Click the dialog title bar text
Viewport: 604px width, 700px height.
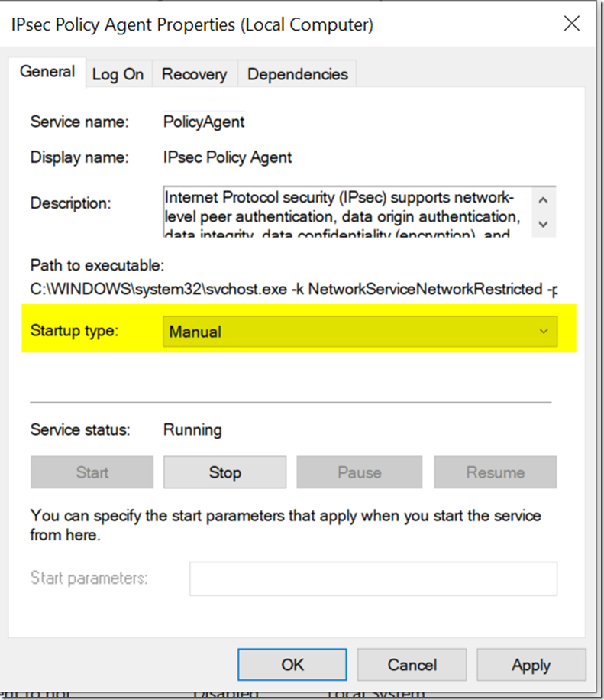pyautogui.click(x=192, y=24)
